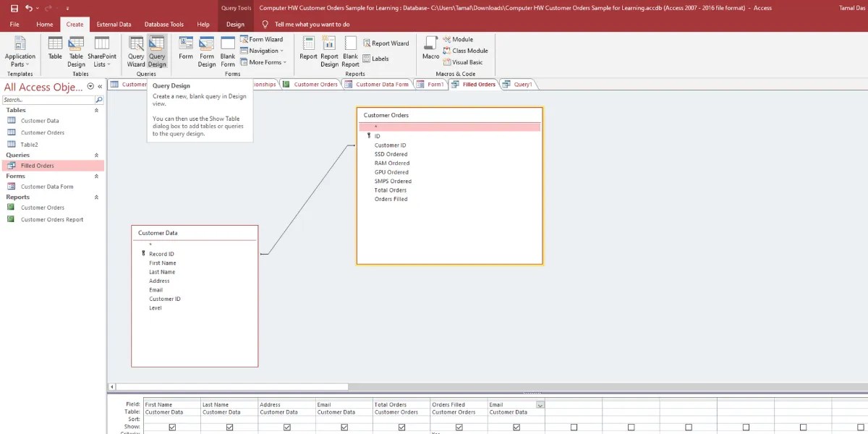The width and height of the screenshot is (868, 434).
Task: Open the Query1 document tab
Action: coord(518,84)
